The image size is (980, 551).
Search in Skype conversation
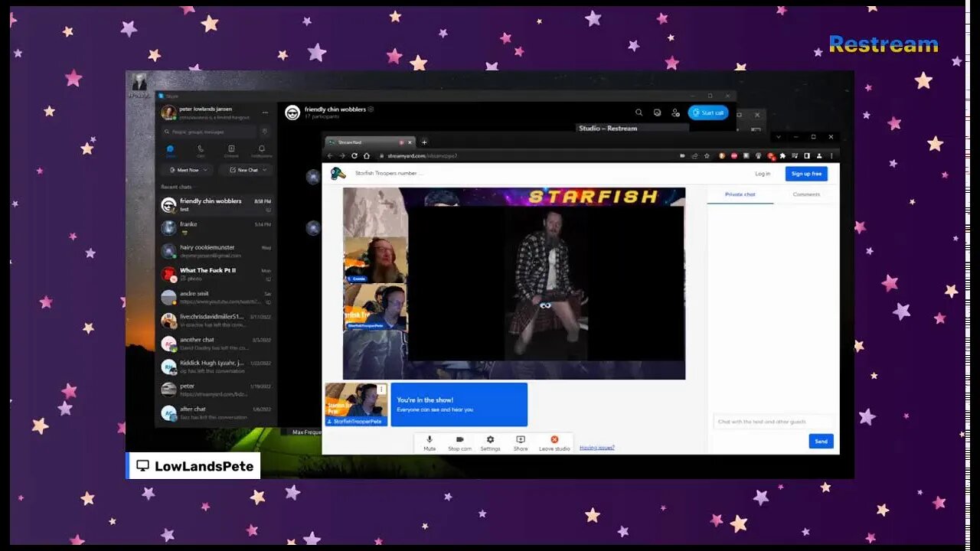(639, 112)
